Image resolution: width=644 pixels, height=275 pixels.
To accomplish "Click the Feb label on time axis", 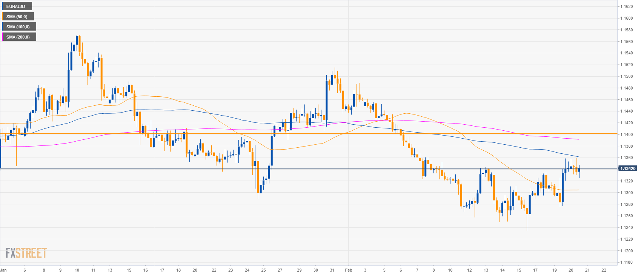I will point(348,270).
